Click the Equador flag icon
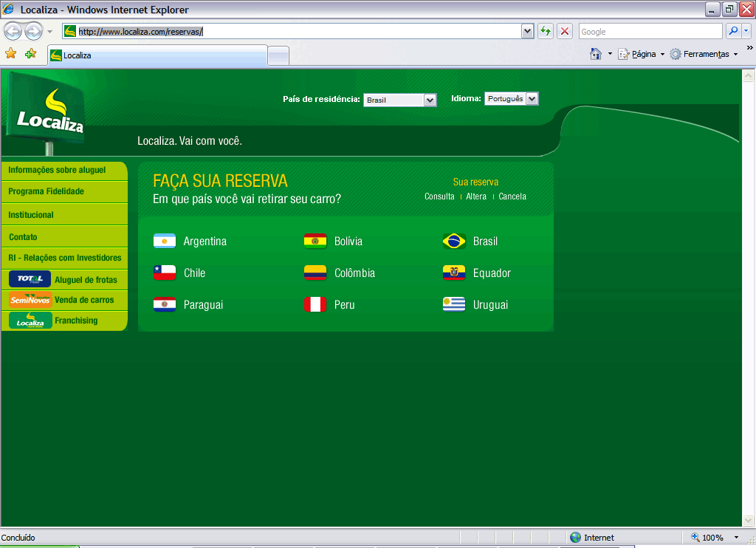The image size is (756, 548). pos(454,273)
